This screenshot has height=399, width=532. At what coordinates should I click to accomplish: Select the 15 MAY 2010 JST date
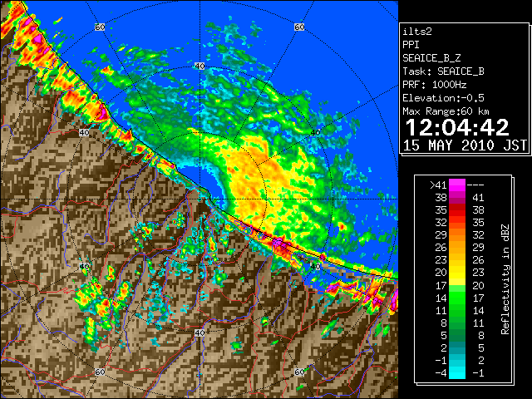click(465, 145)
